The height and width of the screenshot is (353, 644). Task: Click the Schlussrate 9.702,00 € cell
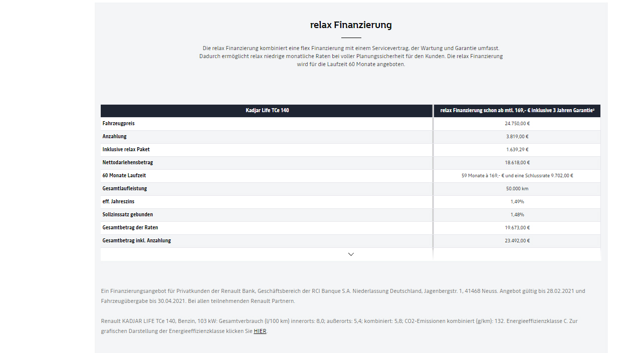pos(517,176)
